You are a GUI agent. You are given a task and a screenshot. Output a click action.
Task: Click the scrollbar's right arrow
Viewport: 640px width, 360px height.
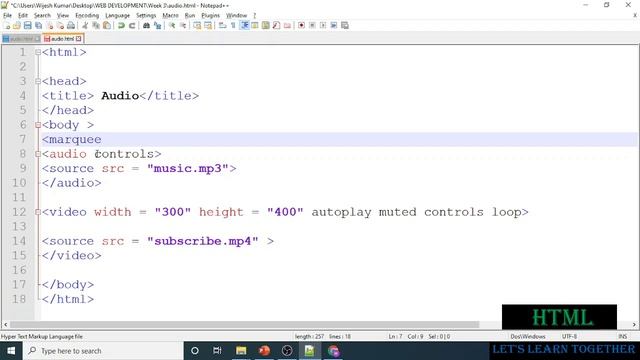pos(634,324)
